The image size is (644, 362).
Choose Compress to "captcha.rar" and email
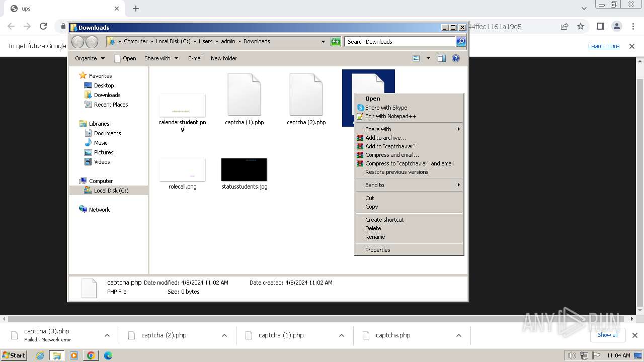tap(409, 163)
